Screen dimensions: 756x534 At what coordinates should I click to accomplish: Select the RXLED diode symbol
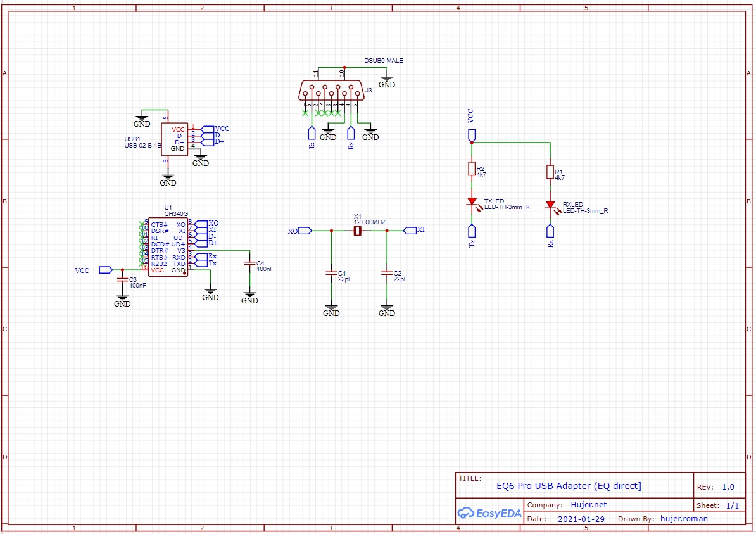[x=551, y=206]
